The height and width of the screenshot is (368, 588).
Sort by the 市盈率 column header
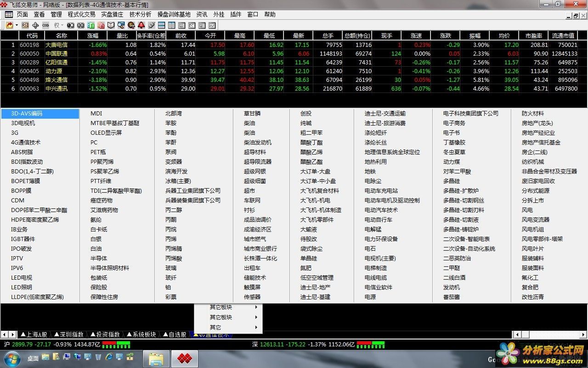(534, 35)
